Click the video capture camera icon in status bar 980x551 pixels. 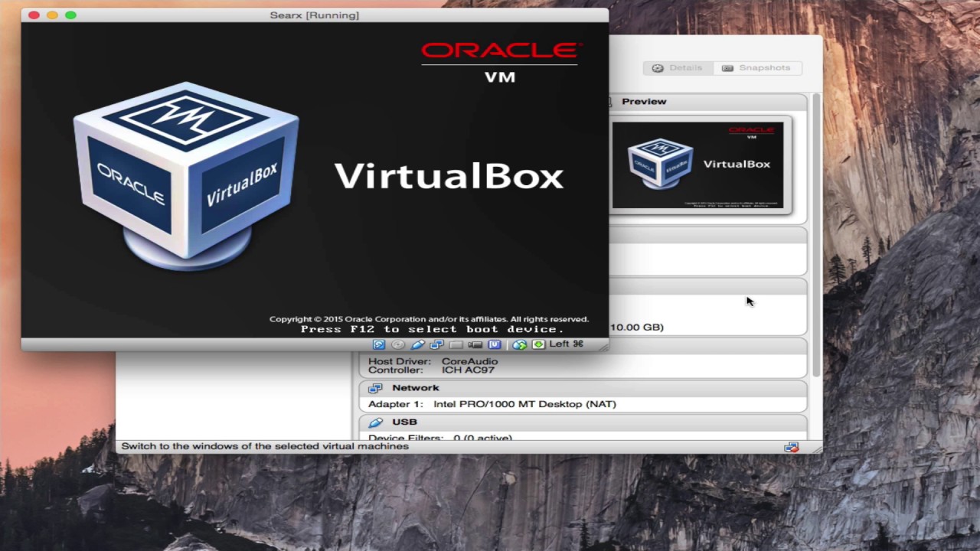(x=475, y=345)
